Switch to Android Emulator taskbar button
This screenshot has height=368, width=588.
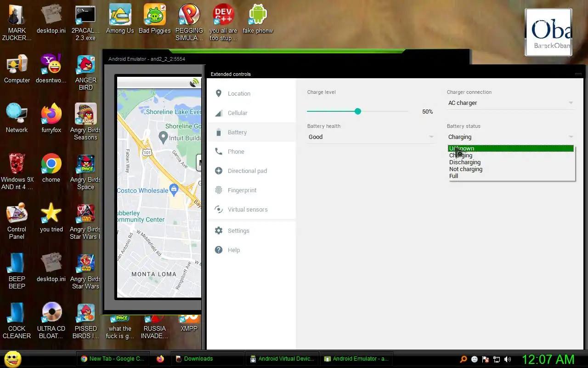tap(356, 359)
